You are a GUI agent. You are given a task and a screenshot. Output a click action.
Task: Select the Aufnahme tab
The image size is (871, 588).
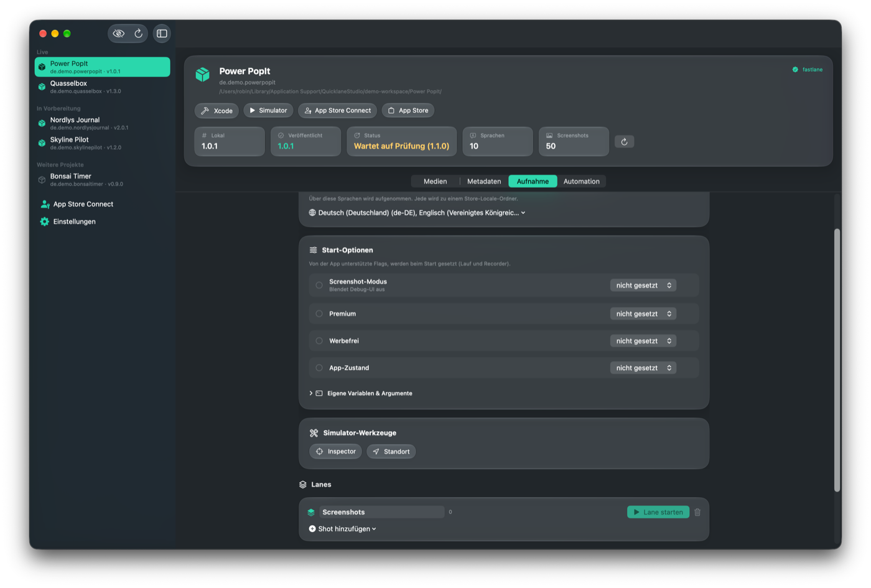(533, 182)
